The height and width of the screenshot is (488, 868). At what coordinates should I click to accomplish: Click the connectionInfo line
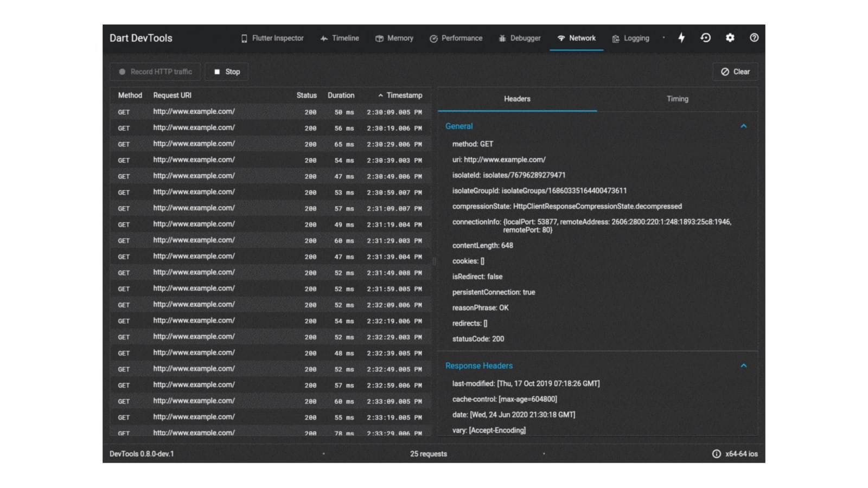pos(592,226)
